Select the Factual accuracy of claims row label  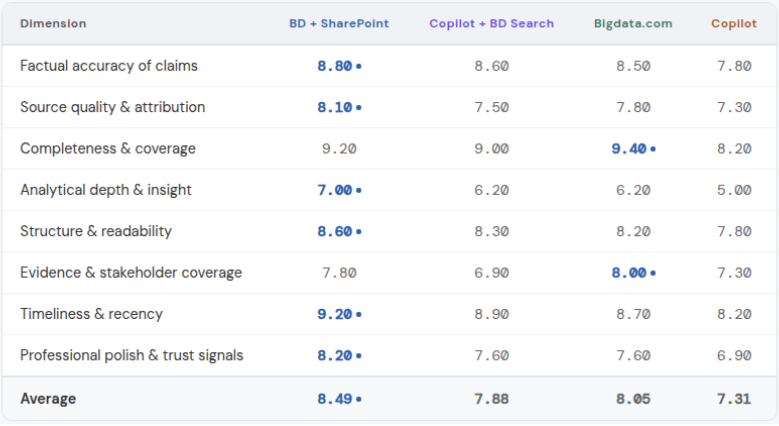tap(109, 66)
